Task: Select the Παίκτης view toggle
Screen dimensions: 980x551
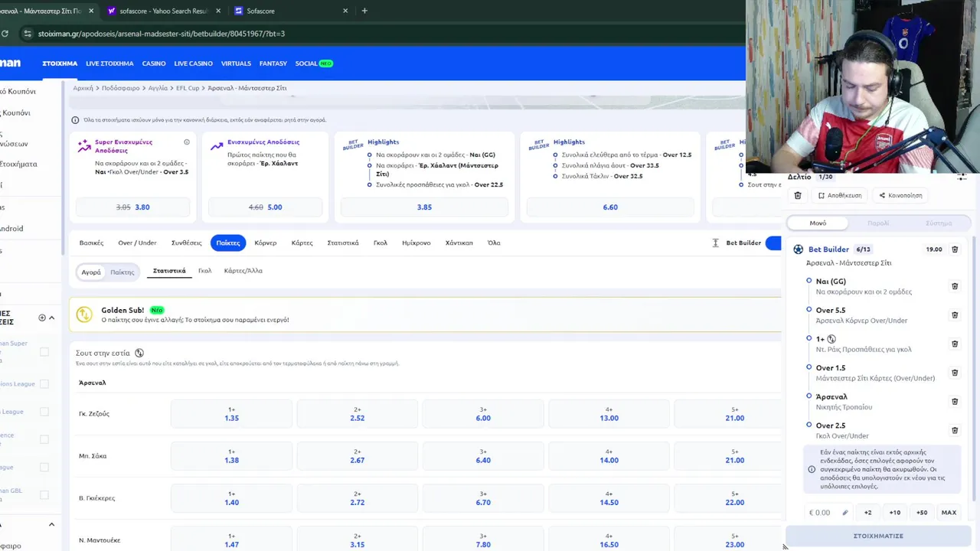Action: click(122, 272)
